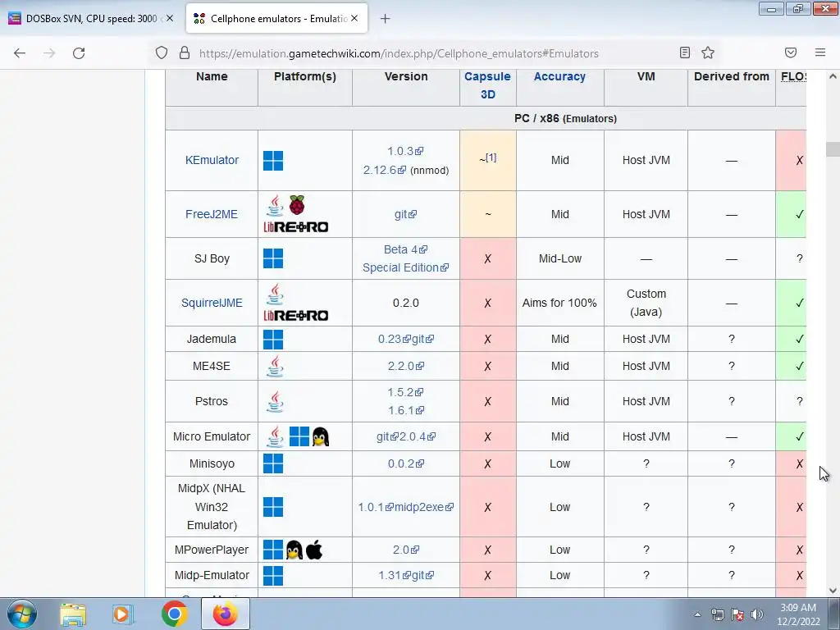Open Pstros version 1.6.1 link
The image size is (840, 630).
coord(405,410)
